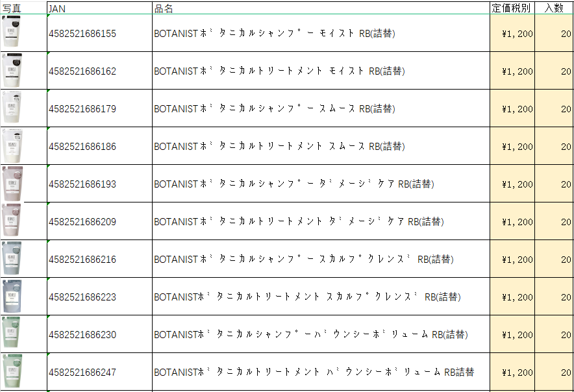Select quantity 20 in row 4582521686230

click(x=555, y=334)
